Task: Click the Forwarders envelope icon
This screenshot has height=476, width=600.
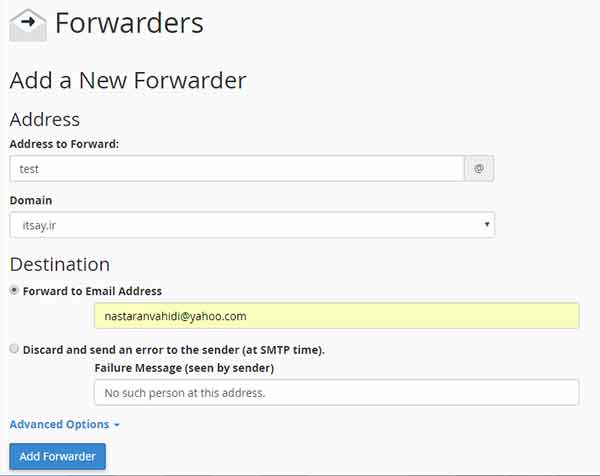Action: point(28,25)
